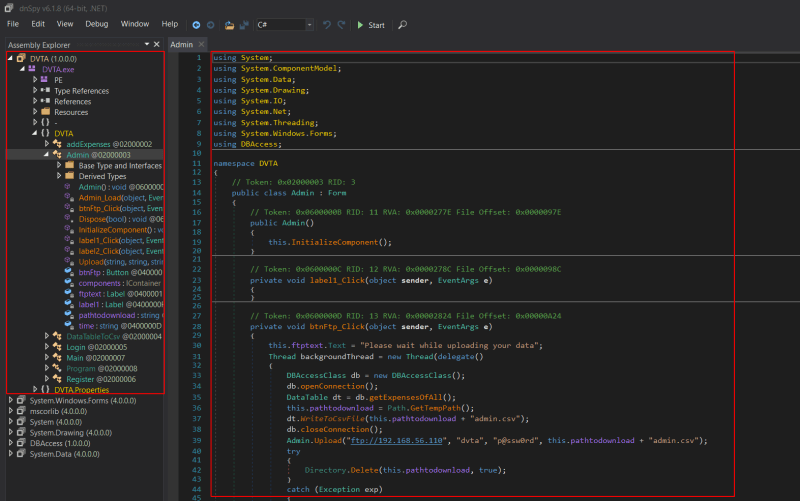Select the System.Drawing (4.0.0.0) assembly
Viewport: 800px width, 501px height.
coord(70,432)
